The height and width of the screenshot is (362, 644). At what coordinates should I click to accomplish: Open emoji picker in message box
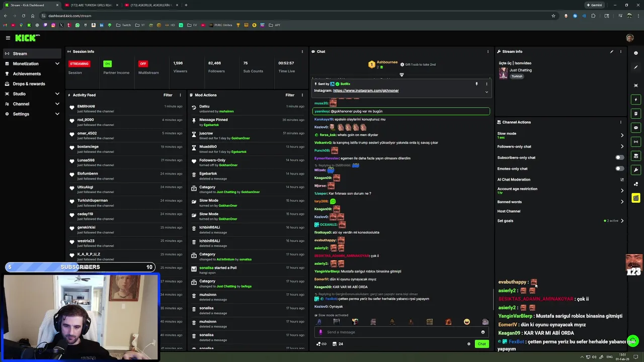[x=482, y=332]
